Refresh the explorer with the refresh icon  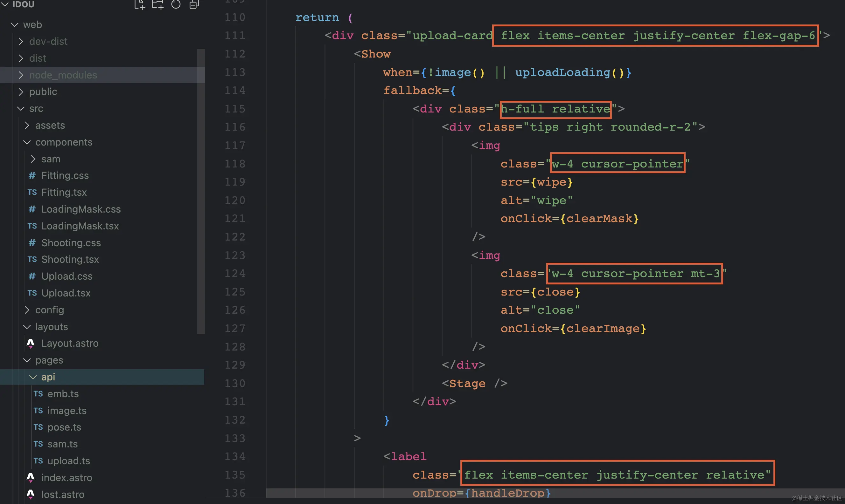176,4
